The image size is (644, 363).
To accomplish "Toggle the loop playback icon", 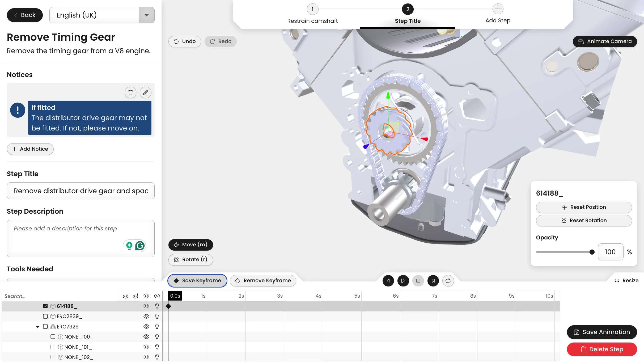I will [448, 281].
